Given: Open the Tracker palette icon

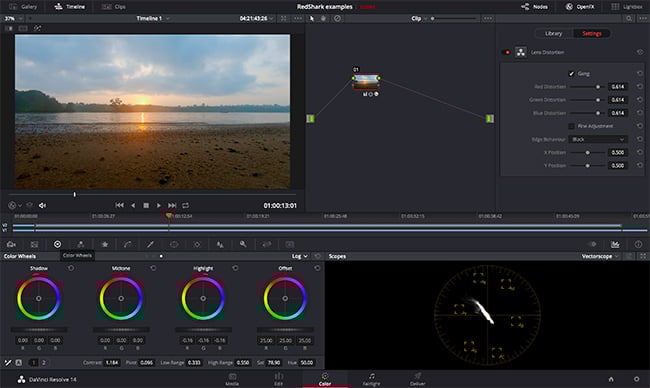Looking at the screenshot, I should (x=197, y=245).
